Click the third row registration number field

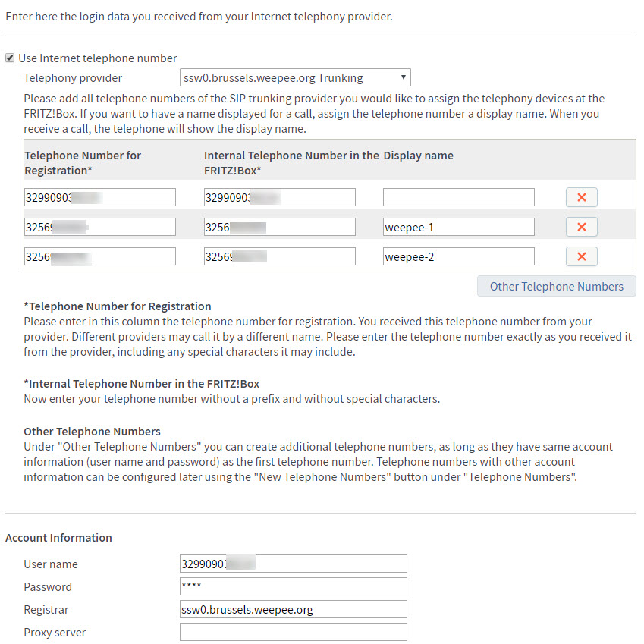[x=99, y=256]
